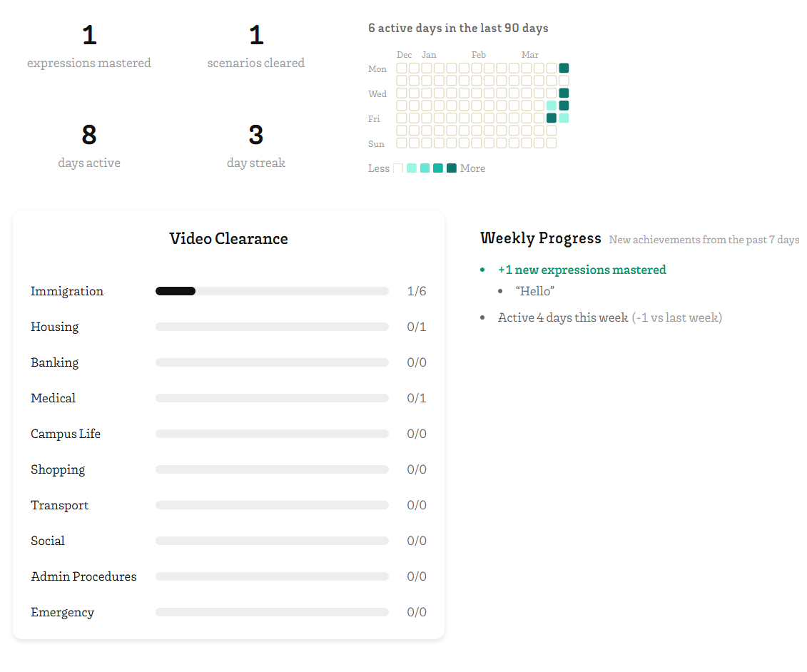Open the Banking category label
The height and width of the screenshot is (672, 807).
pos(55,362)
